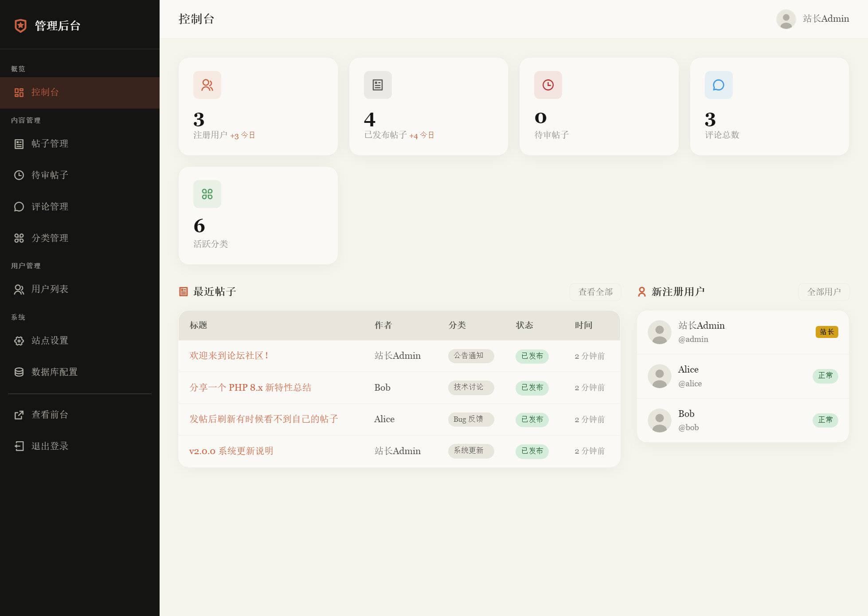Click the 全部用户 button
The width and height of the screenshot is (868, 616).
pos(824,292)
